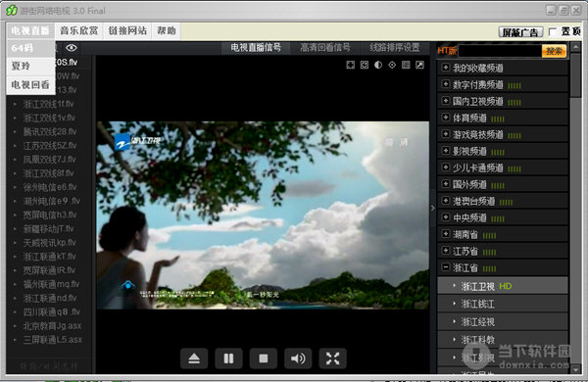Image resolution: width=588 pixels, height=382 pixels.
Task: Select the 浙江双线1f.flv line
Action: coord(49,104)
